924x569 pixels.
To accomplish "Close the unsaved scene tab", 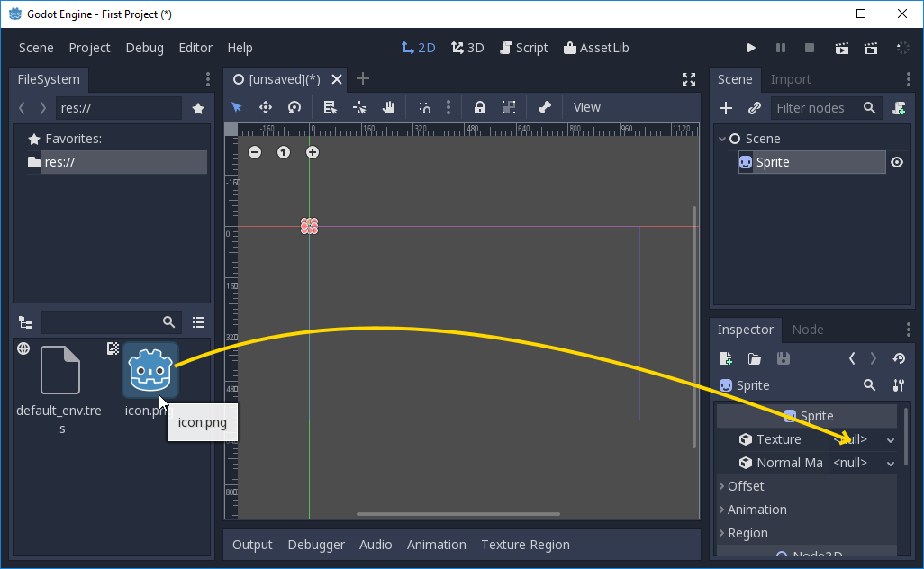I will point(337,79).
